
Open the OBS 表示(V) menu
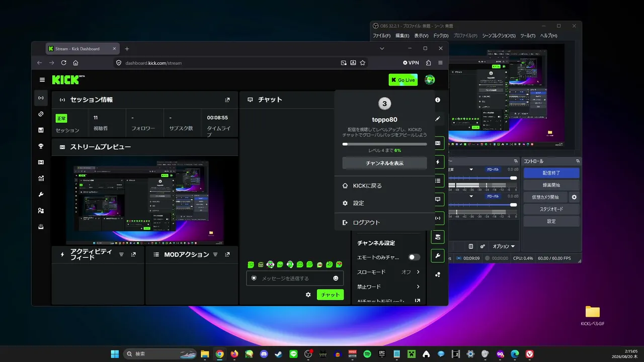tap(421, 36)
